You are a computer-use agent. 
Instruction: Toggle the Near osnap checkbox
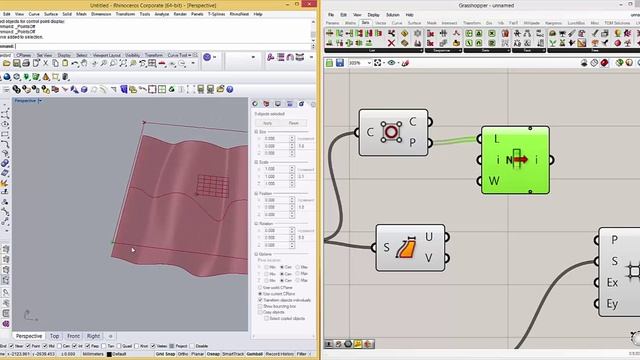coord(11,346)
